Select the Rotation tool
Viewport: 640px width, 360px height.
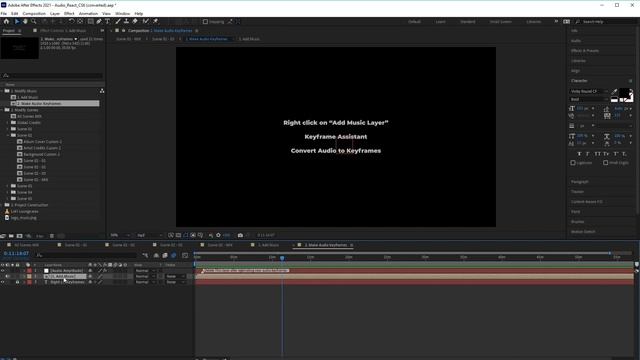[x=71, y=21]
